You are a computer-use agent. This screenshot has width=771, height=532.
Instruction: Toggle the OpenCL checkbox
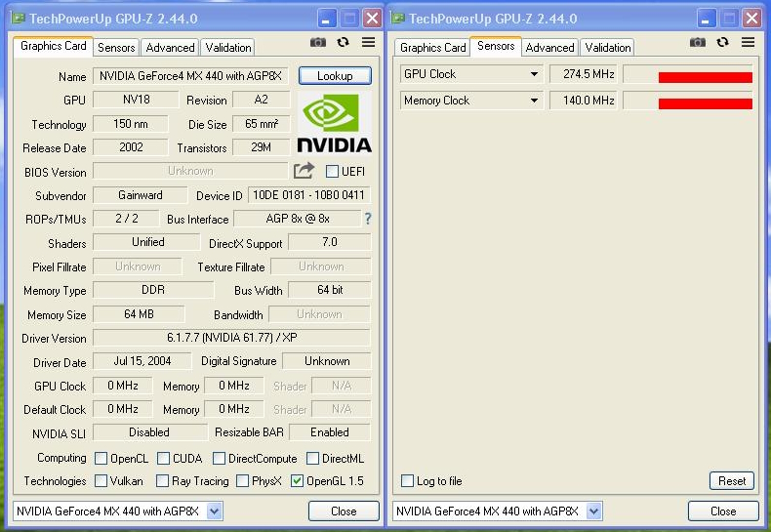[101, 458]
